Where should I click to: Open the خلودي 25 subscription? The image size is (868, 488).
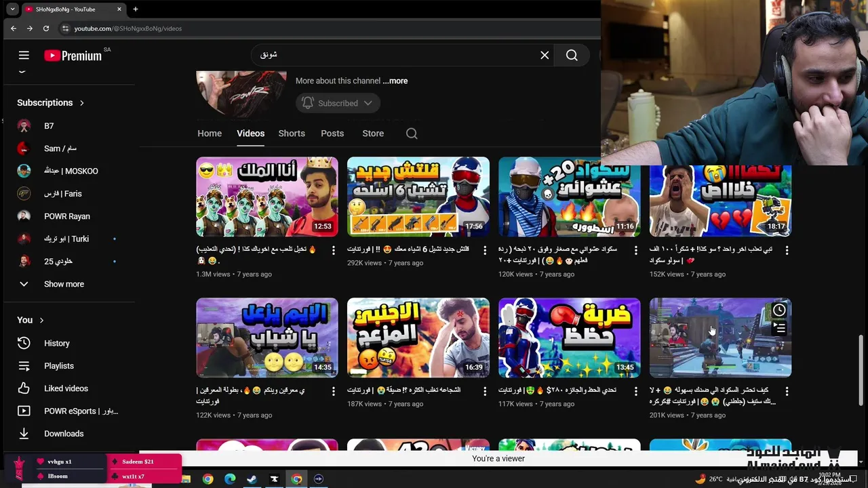(58, 262)
